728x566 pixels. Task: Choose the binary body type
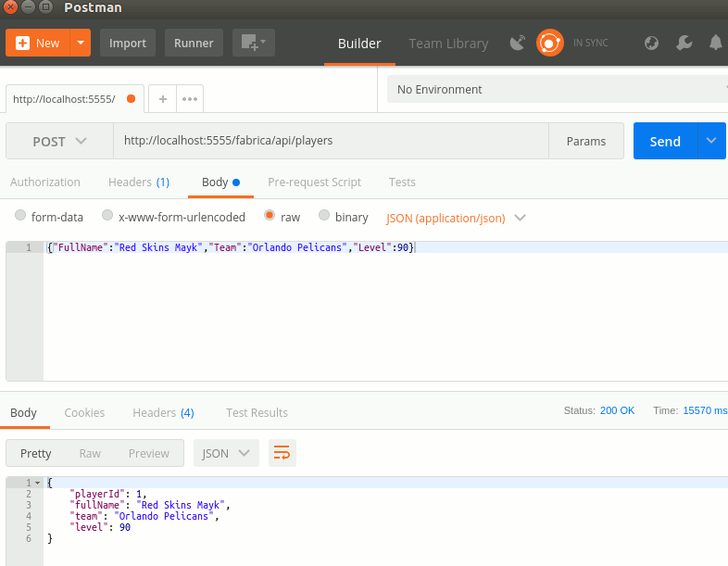[324, 216]
